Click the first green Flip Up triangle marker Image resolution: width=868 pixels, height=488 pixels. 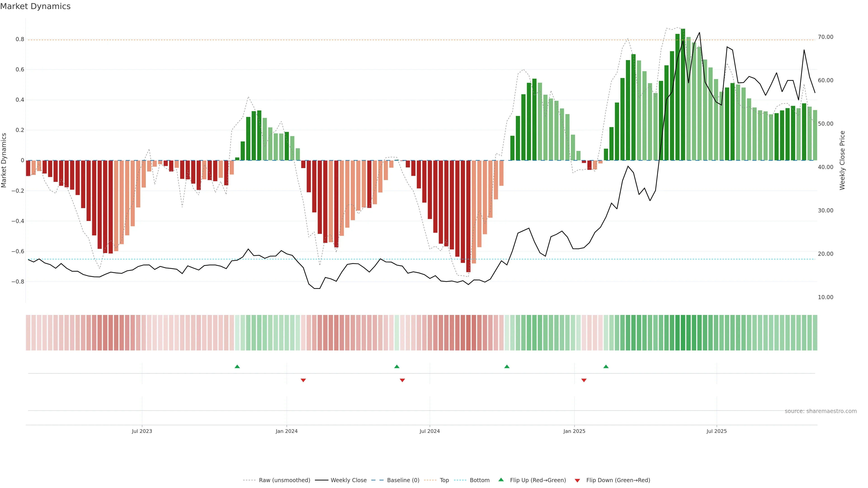point(237,366)
